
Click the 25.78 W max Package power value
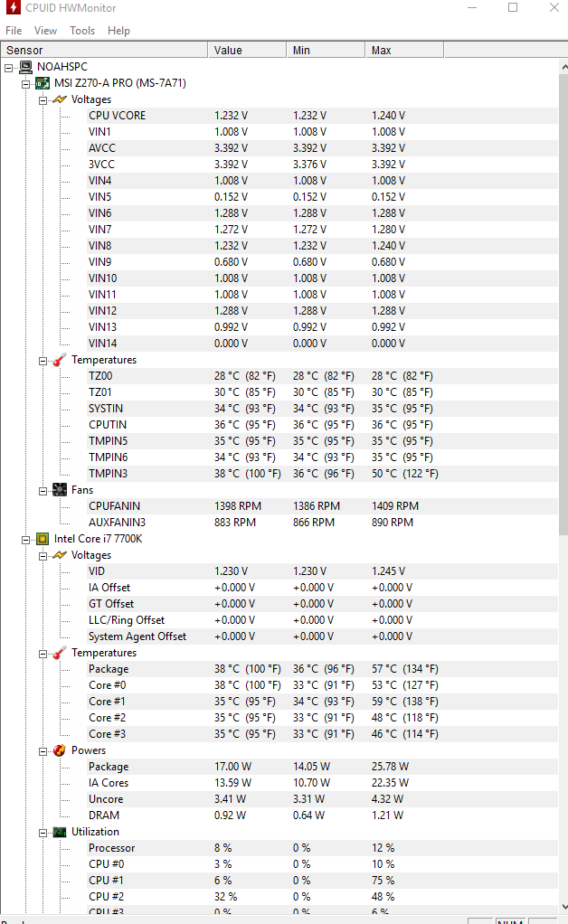pos(390,767)
